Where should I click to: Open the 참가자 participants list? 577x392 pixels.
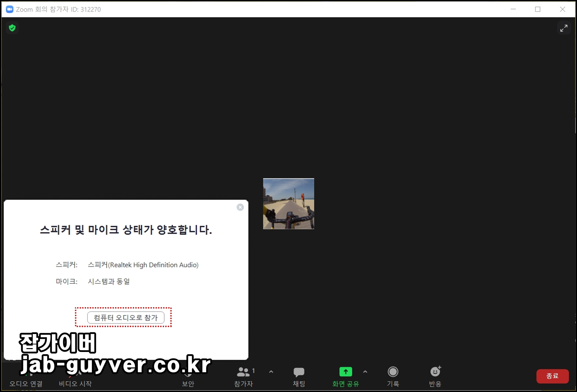[244, 376]
